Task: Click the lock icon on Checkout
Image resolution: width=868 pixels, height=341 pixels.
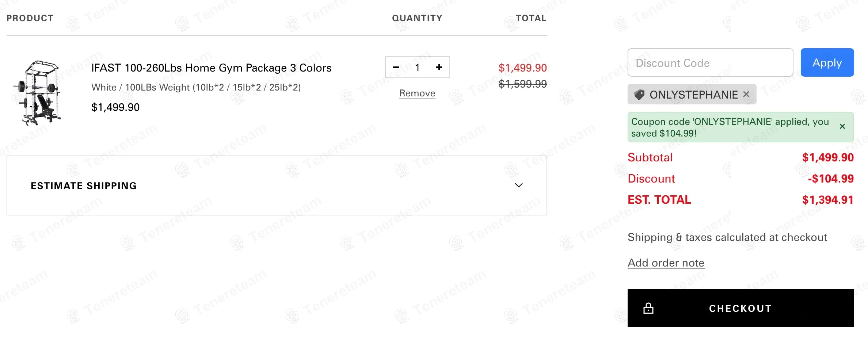Action: coord(648,309)
